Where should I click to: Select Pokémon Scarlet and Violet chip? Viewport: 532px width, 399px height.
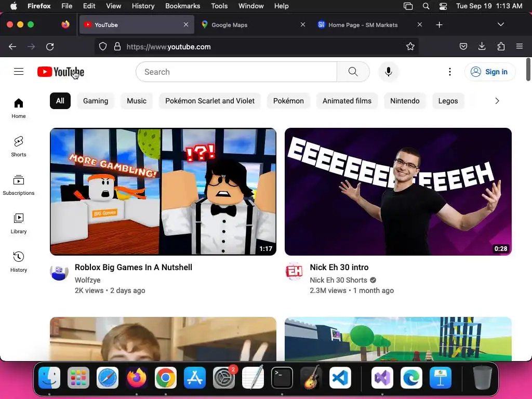210,101
